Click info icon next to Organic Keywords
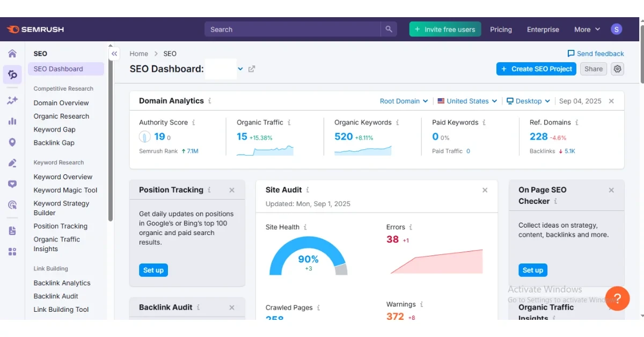644x337 pixels. 398,122
